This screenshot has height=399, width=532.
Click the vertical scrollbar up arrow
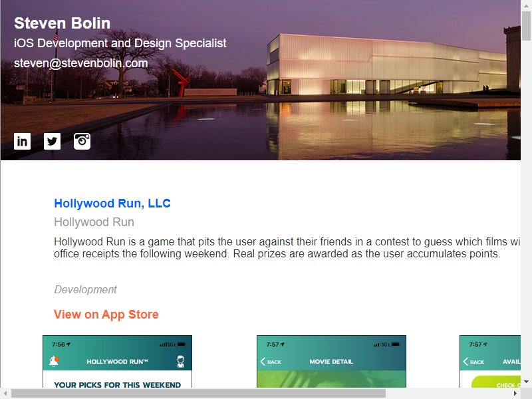pyautogui.click(x=526, y=5)
